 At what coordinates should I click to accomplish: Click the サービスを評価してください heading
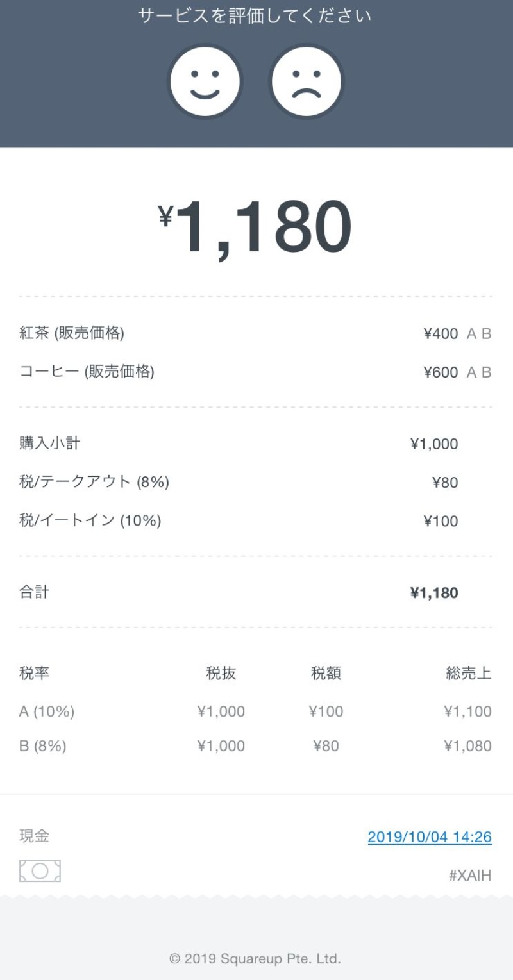click(255, 16)
